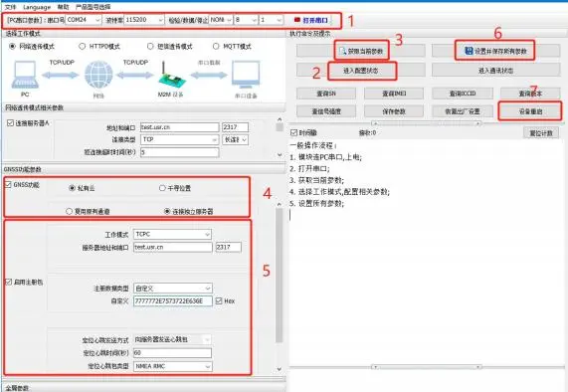Viewport: 568px width, 392px height.
Task: Click horizontal scrollbar below command buttons
Action: tap(427, 123)
